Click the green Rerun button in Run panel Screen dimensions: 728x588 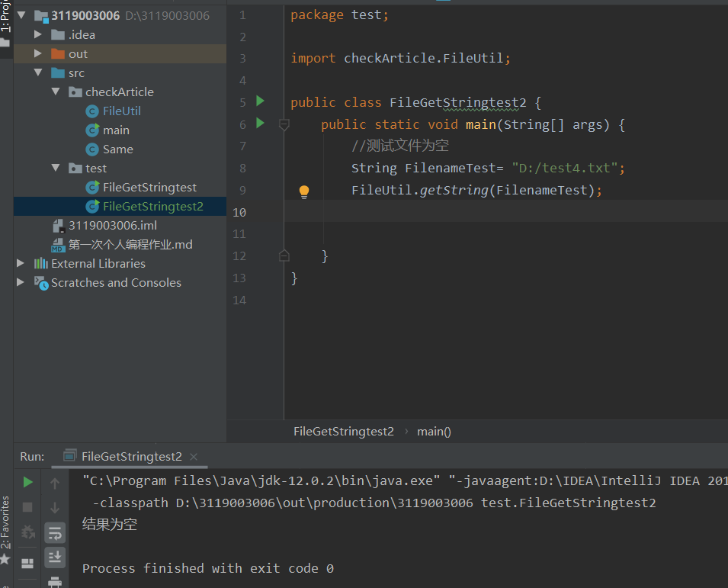click(x=28, y=482)
